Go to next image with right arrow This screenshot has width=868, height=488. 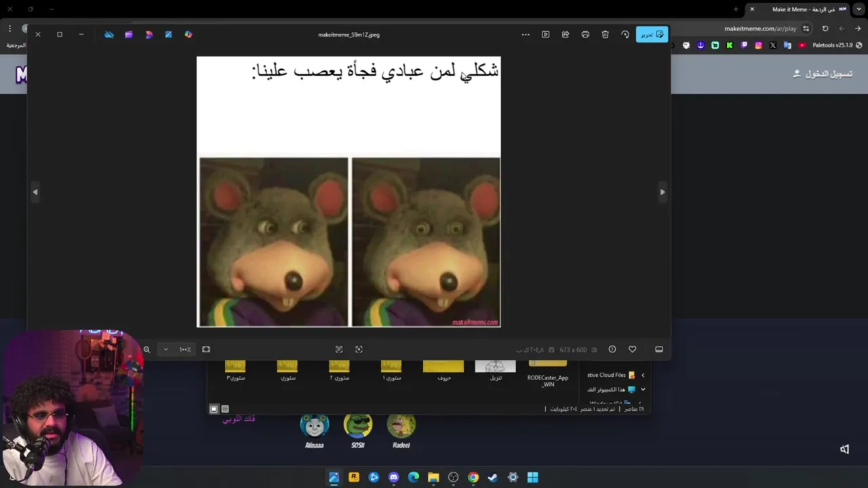[663, 192]
